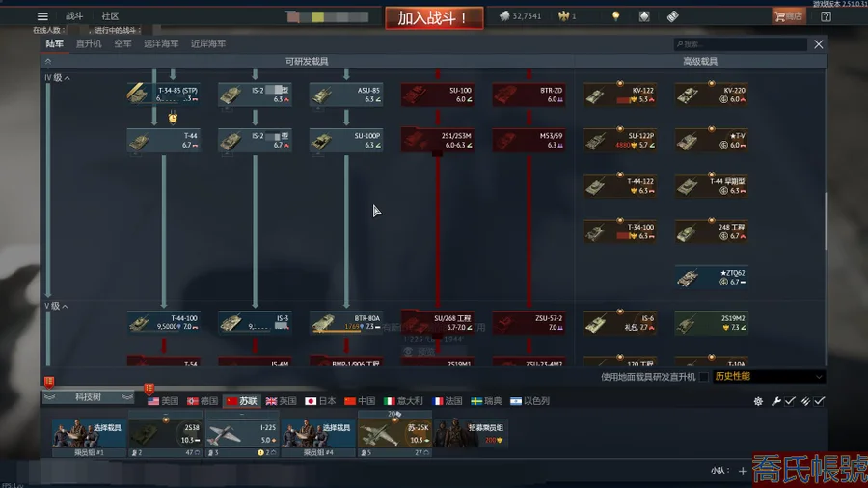Switch to the 直升机 tab

[x=89, y=44]
